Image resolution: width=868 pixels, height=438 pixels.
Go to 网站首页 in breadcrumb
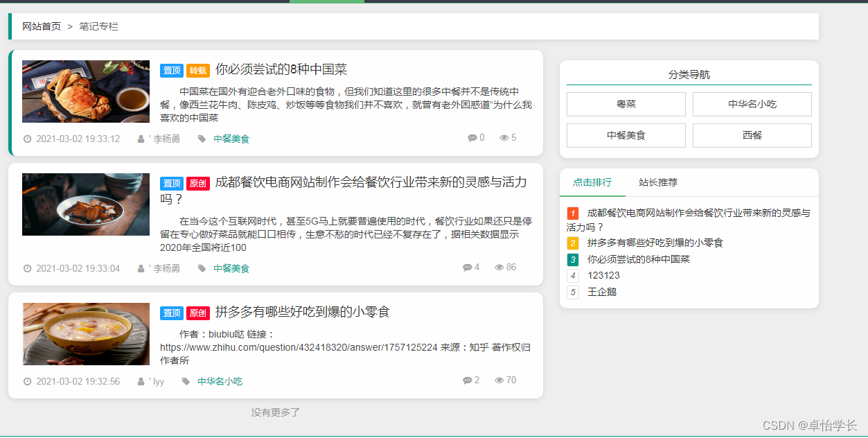[42, 26]
